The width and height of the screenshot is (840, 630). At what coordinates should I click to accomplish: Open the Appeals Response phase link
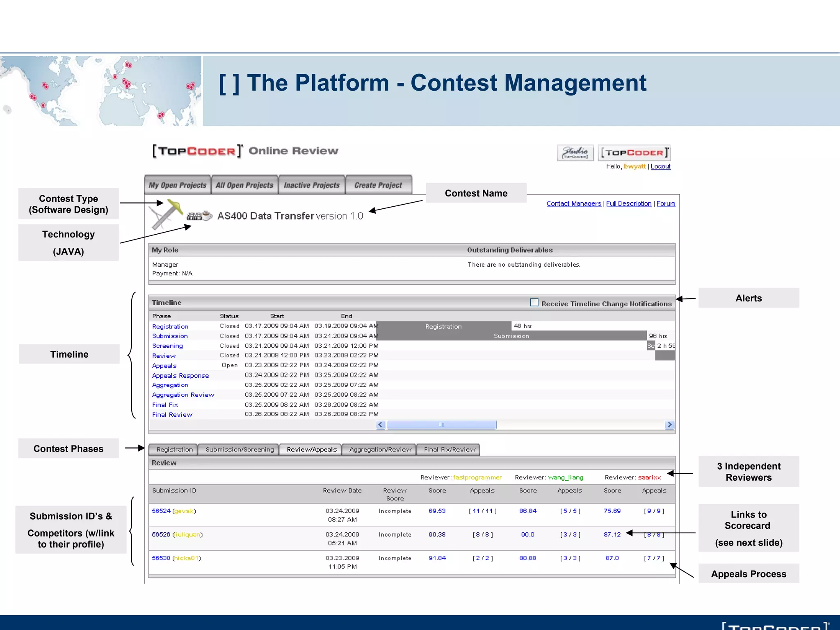tap(180, 376)
